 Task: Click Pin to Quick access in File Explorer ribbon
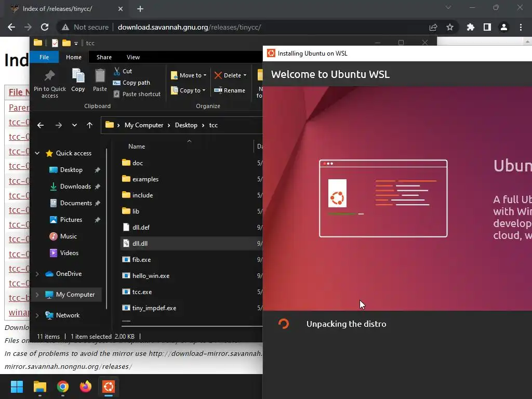point(50,84)
